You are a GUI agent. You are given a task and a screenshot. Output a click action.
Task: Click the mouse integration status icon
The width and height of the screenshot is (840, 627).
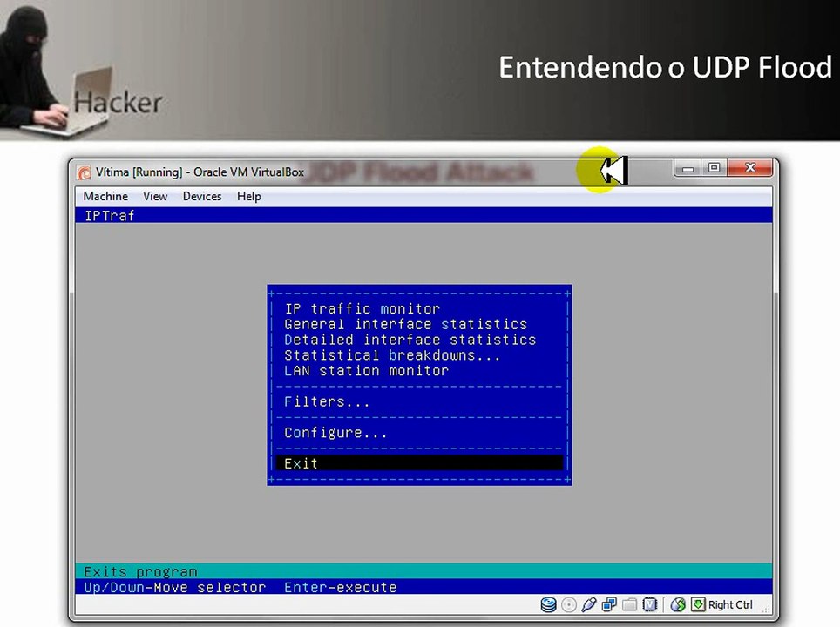pyautogui.click(x=678, y=604)
